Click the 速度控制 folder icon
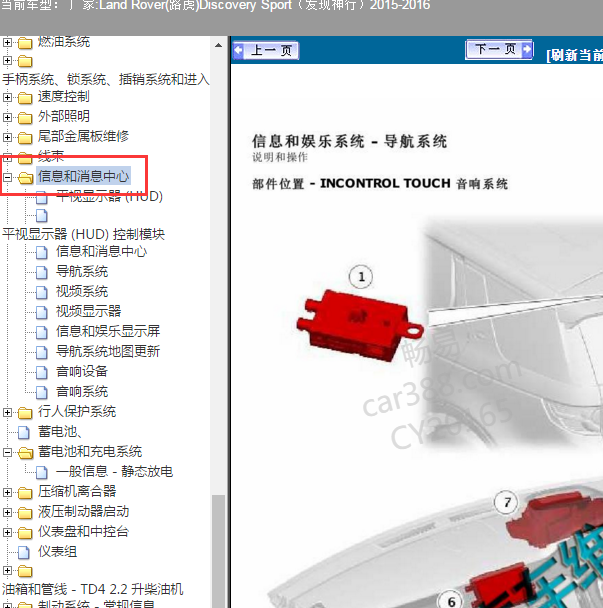 (25, 98)
